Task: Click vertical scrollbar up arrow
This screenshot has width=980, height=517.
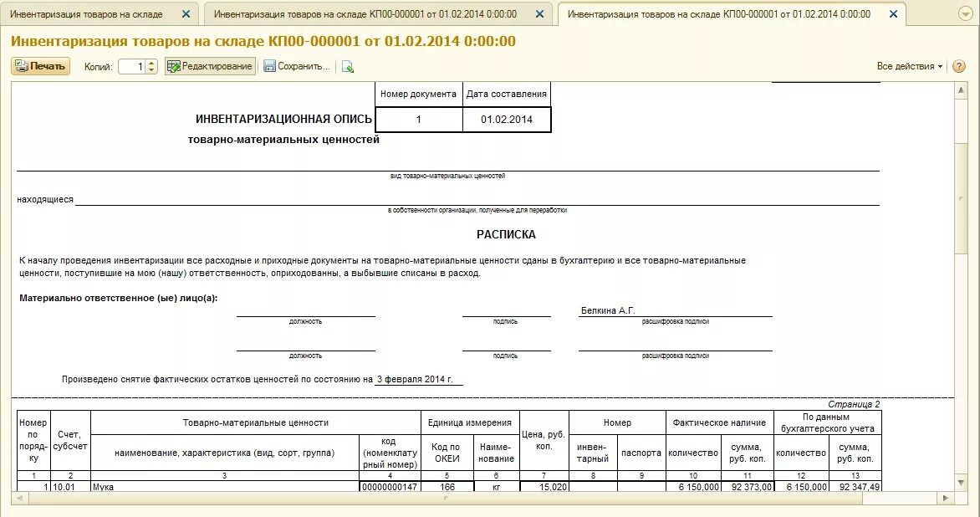Action: pyautogui.click(x=962, y=90)
